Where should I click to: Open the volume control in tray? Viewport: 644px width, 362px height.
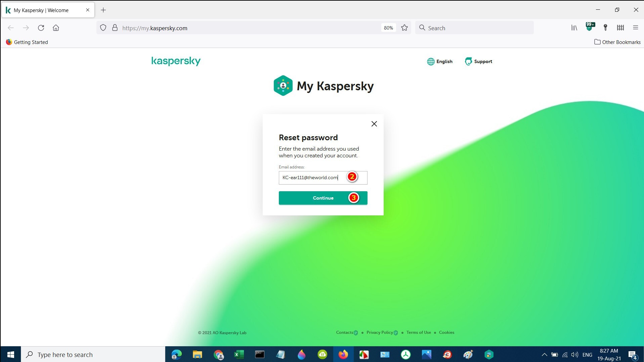[x=575, y=355]
